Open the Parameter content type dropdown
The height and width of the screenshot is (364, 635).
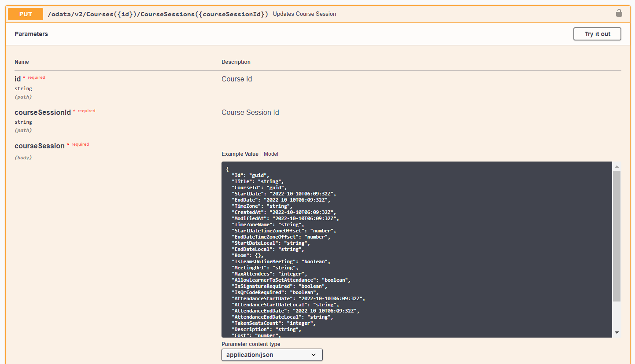tap(272, 355)
